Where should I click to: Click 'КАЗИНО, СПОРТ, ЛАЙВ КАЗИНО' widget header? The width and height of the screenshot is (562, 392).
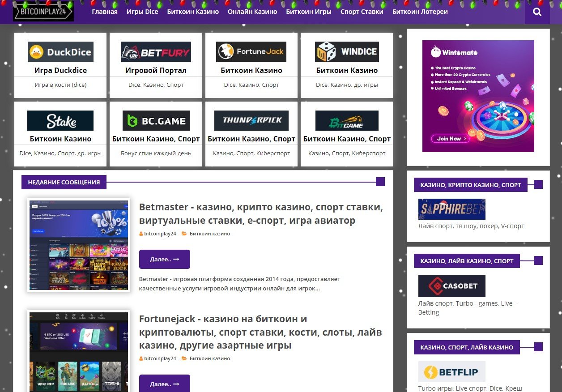point(467,347)
